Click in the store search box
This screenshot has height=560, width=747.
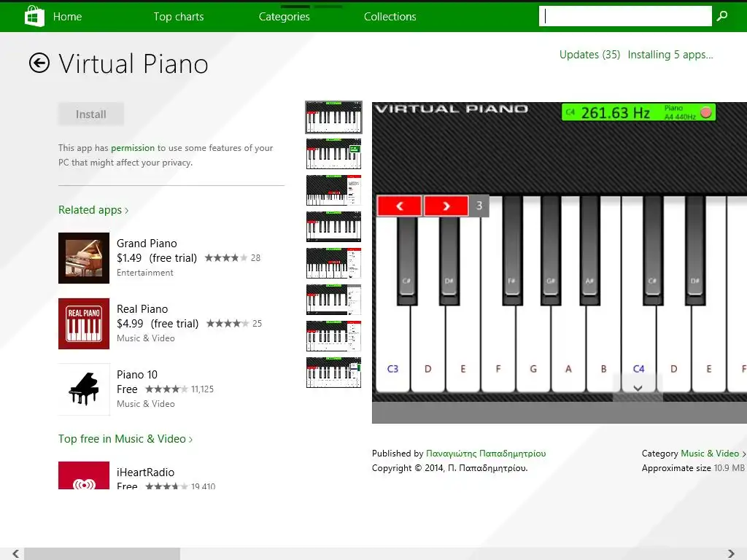tap(625, 16)
